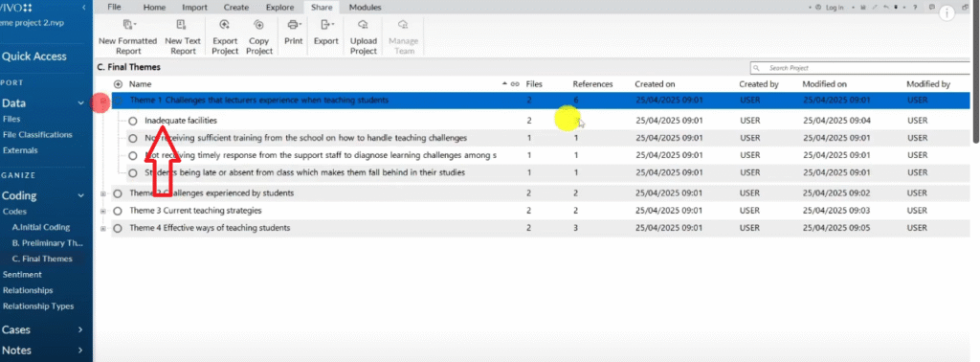Sort by the Files column header
The width and height of the screenshot is (980, 362).
[534, 83]
